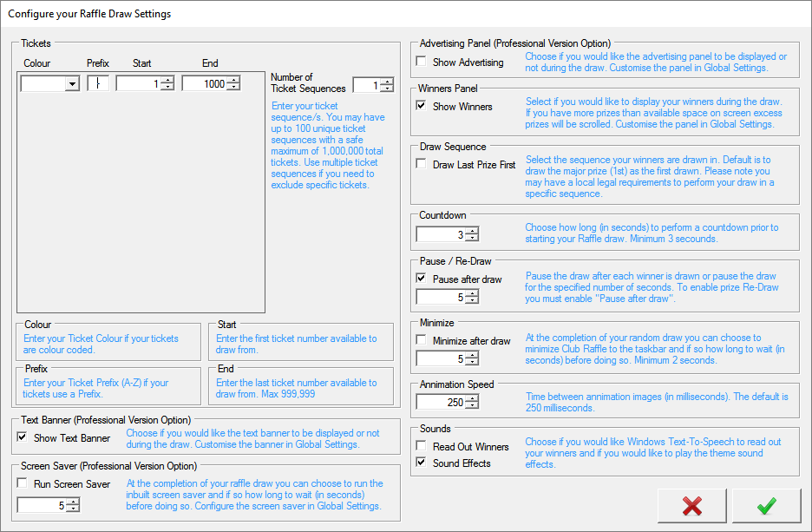Click inside the ticket Prefix field
Image resolution: width=812 pixels, height=532 pixels.
coord(98,84)
